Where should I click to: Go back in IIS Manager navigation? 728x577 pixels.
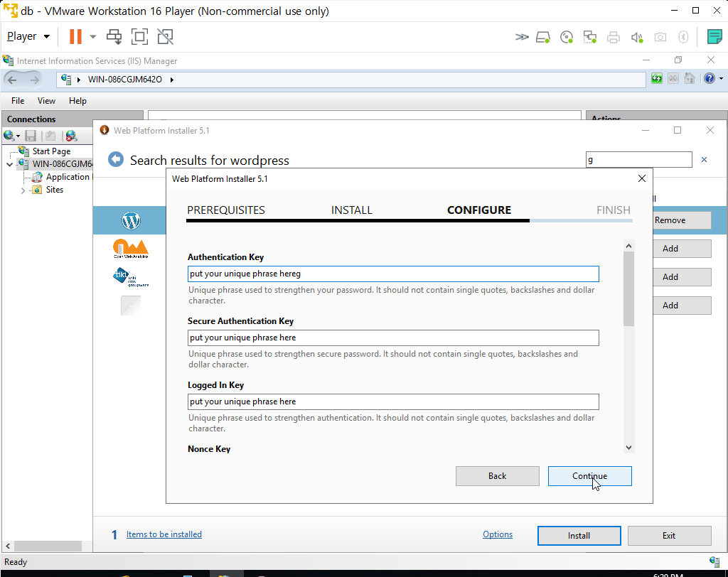(x=13, y=80)
